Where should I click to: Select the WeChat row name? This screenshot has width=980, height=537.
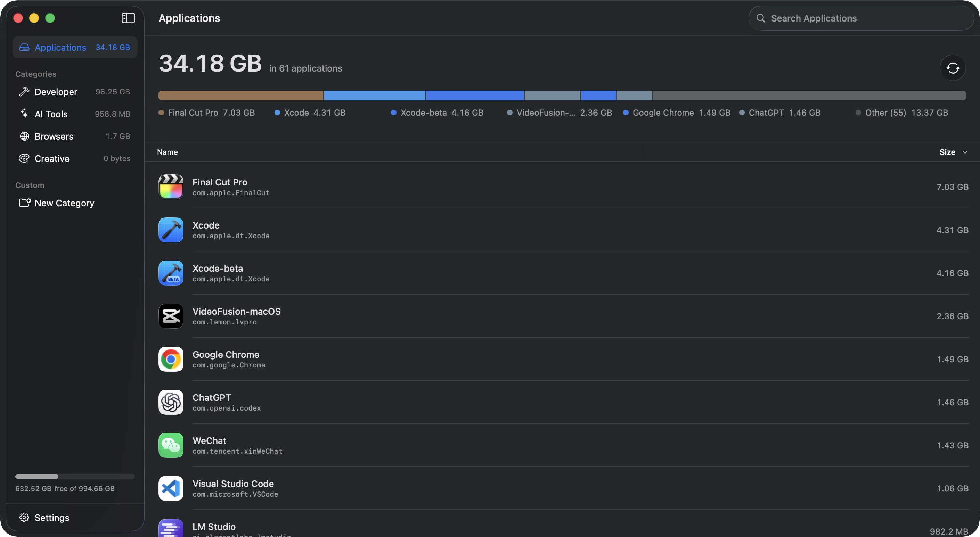(209, 440)
